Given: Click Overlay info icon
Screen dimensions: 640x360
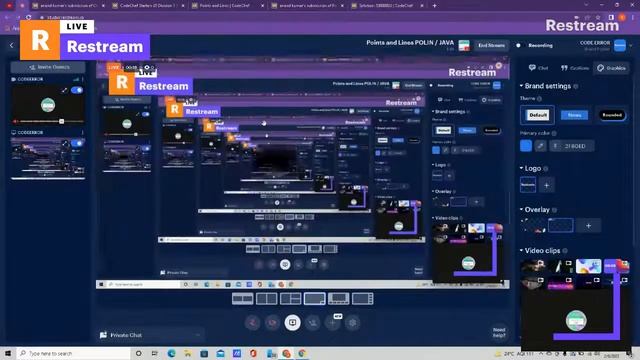Looking at the screenshot, I should 554,210.
